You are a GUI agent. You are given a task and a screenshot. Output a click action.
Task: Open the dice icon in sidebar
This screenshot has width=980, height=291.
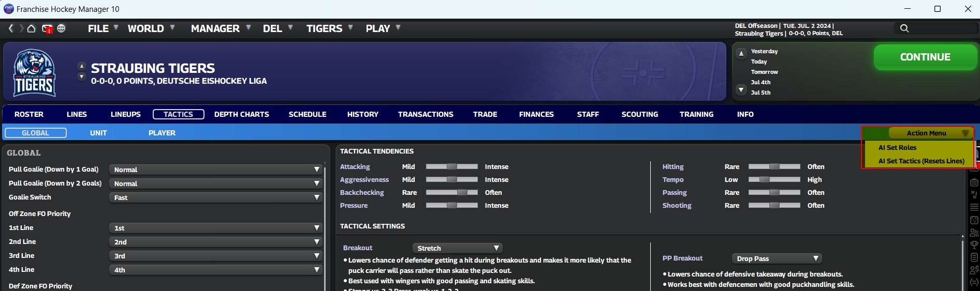click(974, 220)
